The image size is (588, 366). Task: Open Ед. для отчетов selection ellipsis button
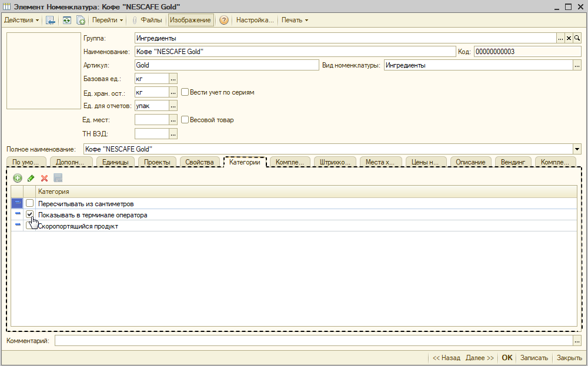(173, 106)
